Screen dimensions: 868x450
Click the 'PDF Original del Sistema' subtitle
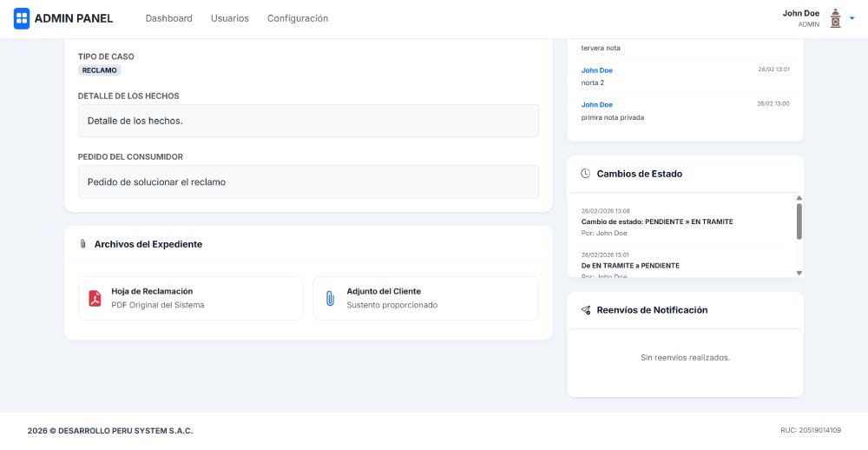pos(158,305)
